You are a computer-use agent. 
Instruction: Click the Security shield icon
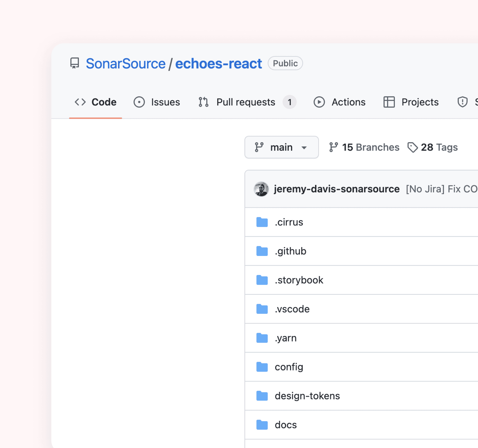tap(462, 102)
